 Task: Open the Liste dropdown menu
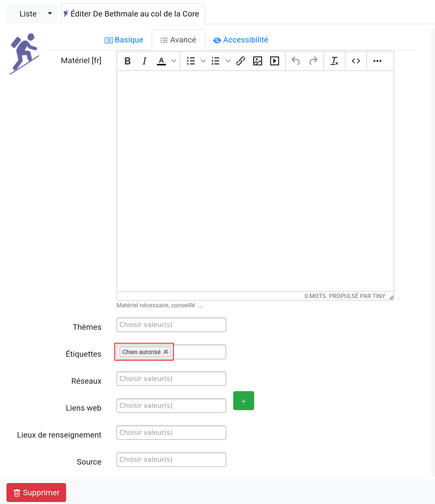[x=32, y=14]
